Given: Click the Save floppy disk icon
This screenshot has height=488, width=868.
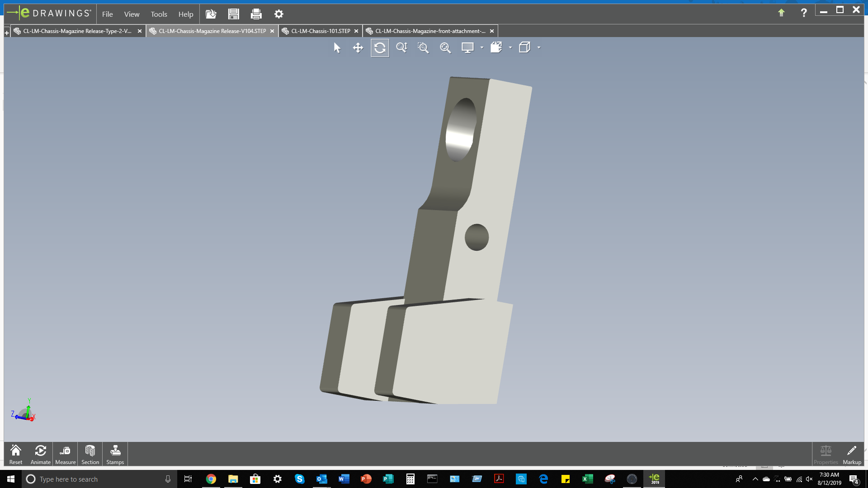Looking at the screenshot, I should pyautogui.click(x=233, y=14).
